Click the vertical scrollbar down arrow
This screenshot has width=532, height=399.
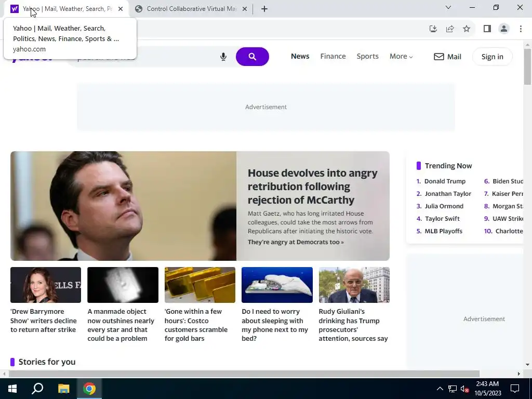527,365
